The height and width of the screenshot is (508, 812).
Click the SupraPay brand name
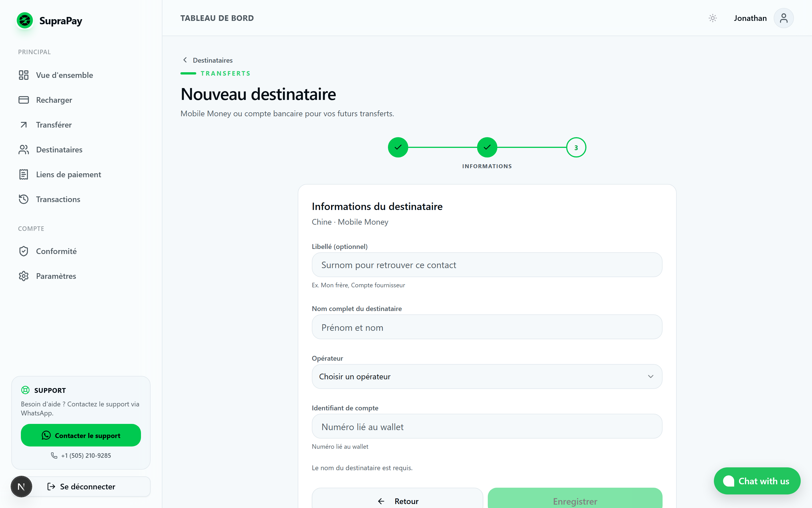click(61, 21)
